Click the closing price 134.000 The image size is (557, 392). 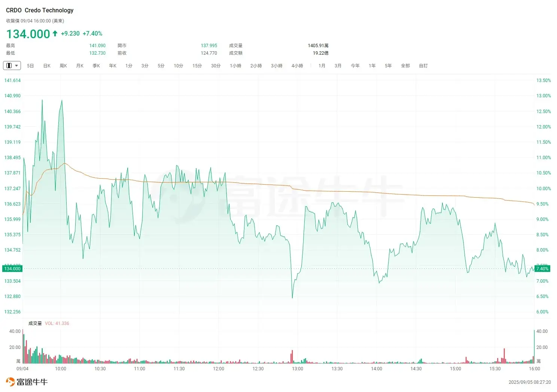tap(28, 34)
